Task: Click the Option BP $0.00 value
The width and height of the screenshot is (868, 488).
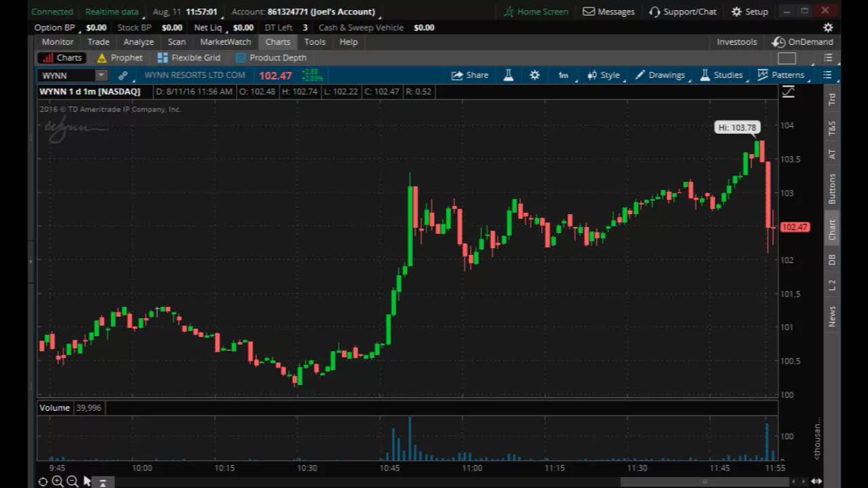Action: pyautogui.click(x=96, y=28)
